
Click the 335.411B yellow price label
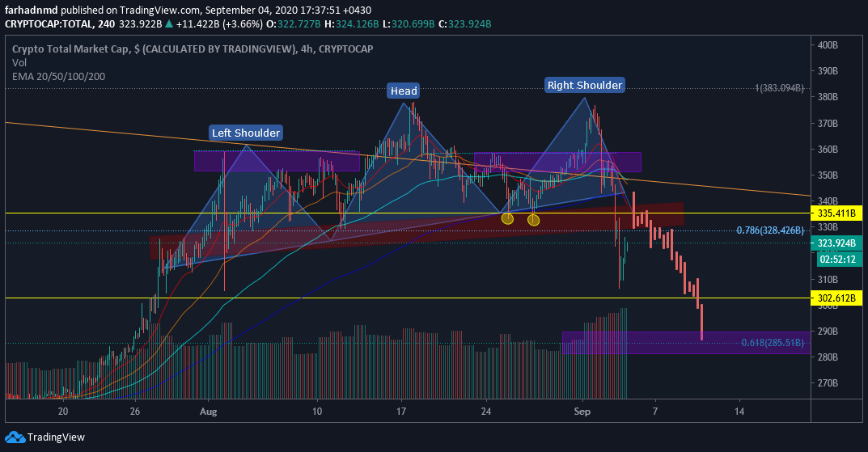836,213
